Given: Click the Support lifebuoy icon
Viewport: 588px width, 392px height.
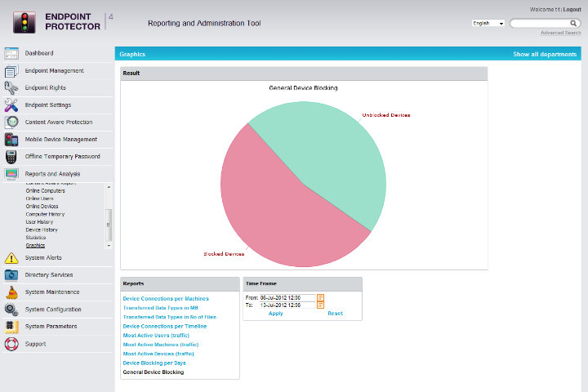Looking at the screenshot, I should tap(11, 344).
